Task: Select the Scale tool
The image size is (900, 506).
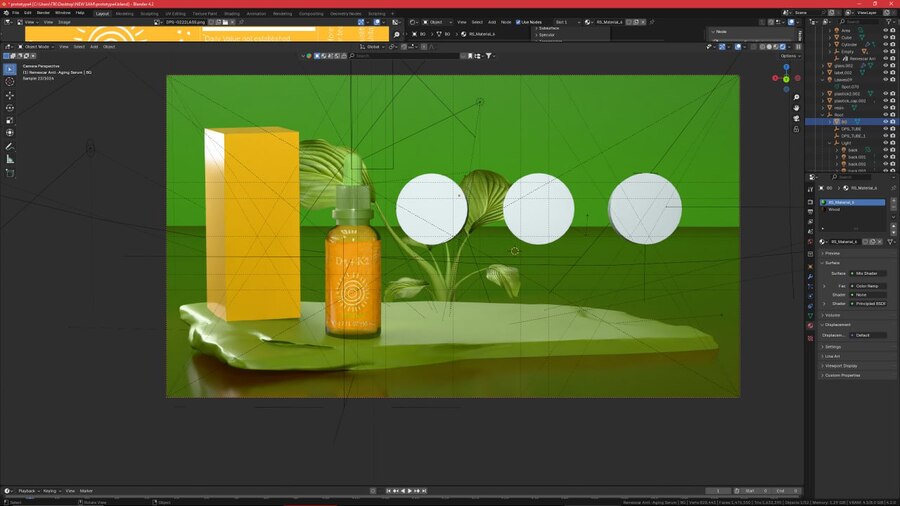Action: point(10,120)
